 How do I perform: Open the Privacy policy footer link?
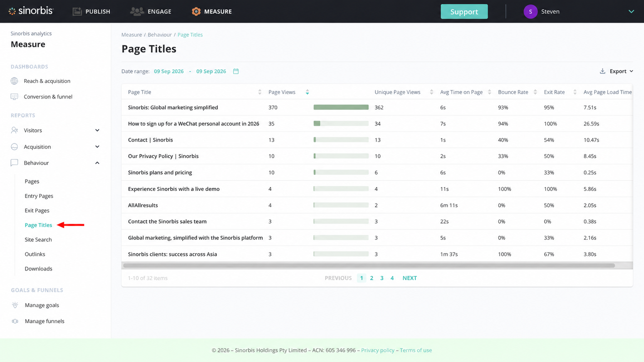coord(378,350)
